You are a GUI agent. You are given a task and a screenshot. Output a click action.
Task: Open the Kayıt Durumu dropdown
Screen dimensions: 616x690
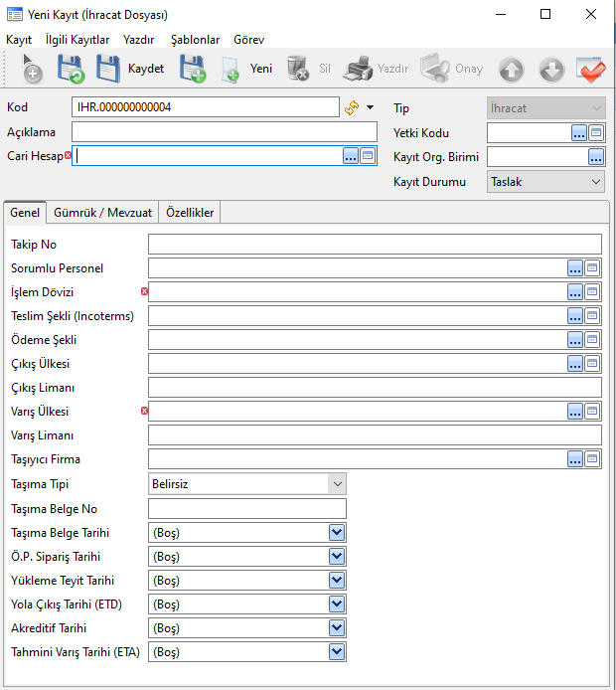click(596, 182)
